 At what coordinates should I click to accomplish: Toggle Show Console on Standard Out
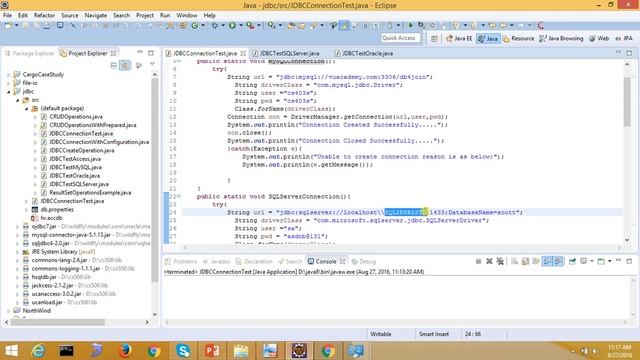(547, 261)
